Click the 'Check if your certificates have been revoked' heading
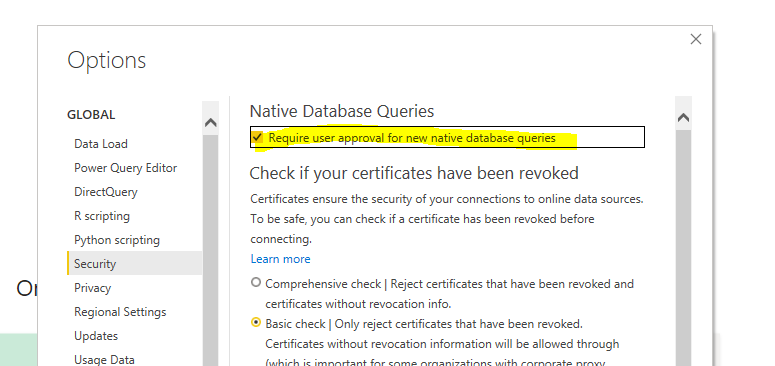 point(414,173)
